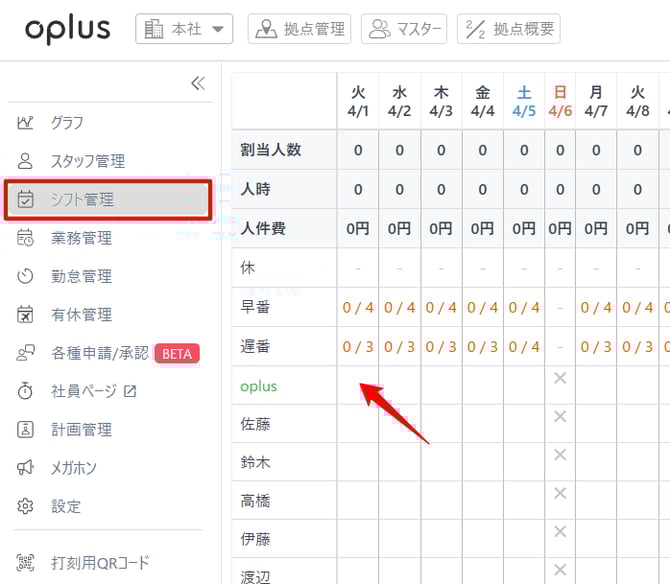
Task: Go to 計画管理 menu item
Action: tap(81, 430)
